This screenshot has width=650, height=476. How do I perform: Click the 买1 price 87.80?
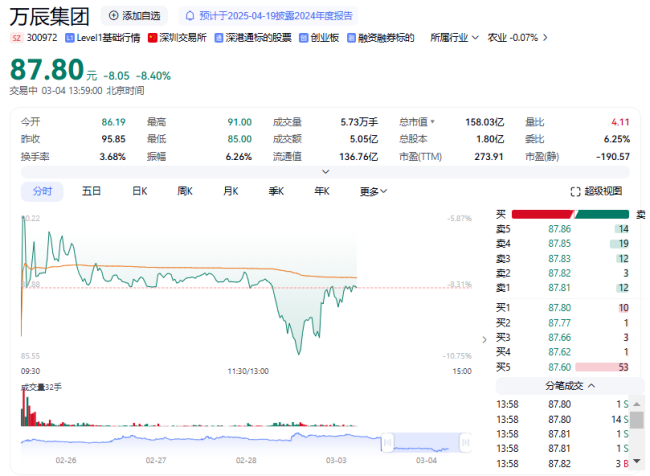[560, 308]
